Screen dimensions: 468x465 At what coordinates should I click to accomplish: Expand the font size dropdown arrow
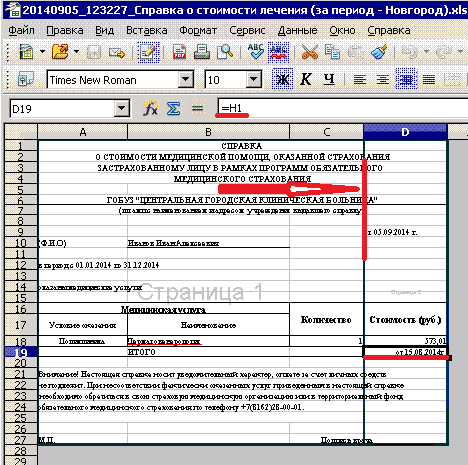point(254,80)
